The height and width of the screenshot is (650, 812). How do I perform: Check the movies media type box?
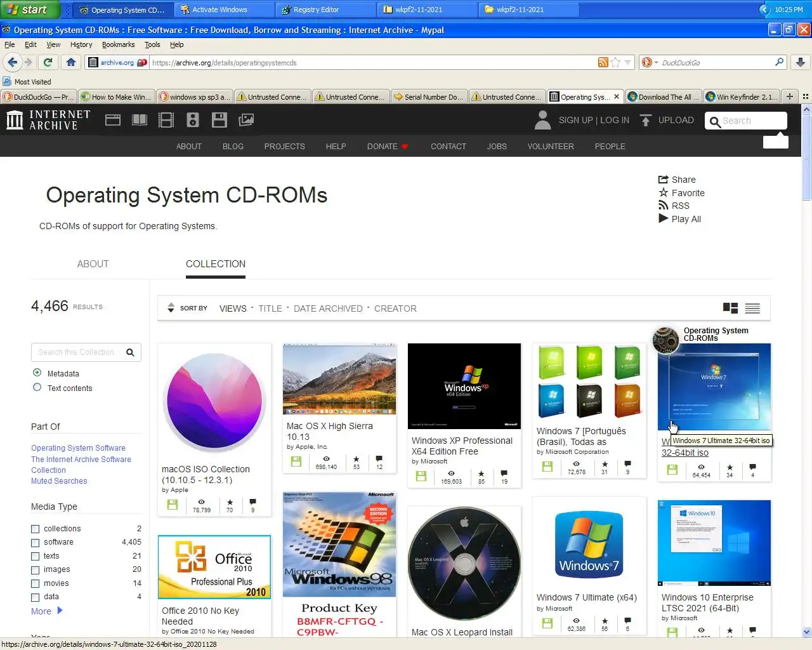click(36, 583)
